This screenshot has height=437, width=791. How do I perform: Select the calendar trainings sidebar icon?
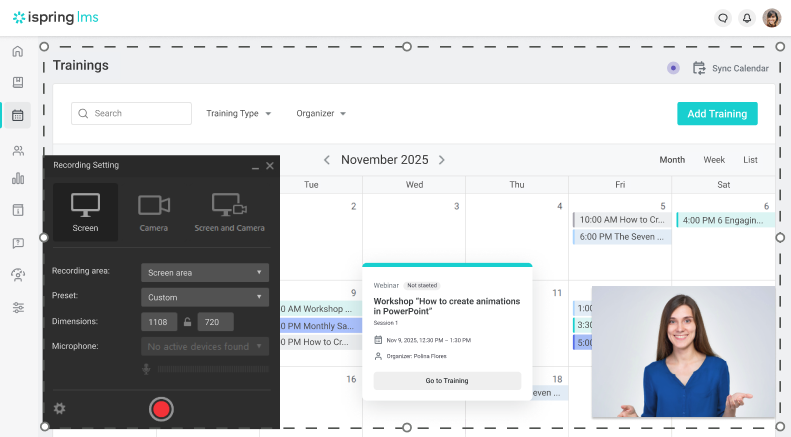click(18, 115)
